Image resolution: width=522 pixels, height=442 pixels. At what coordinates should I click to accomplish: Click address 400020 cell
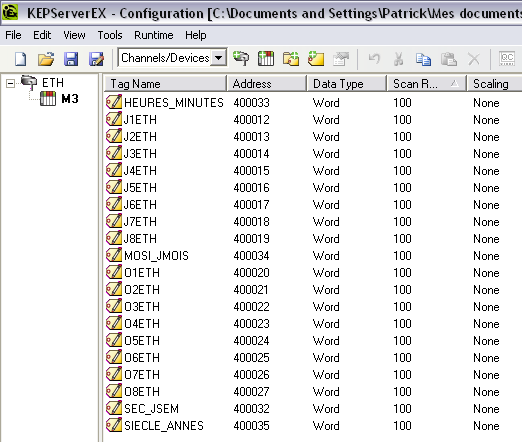(251, 273)
